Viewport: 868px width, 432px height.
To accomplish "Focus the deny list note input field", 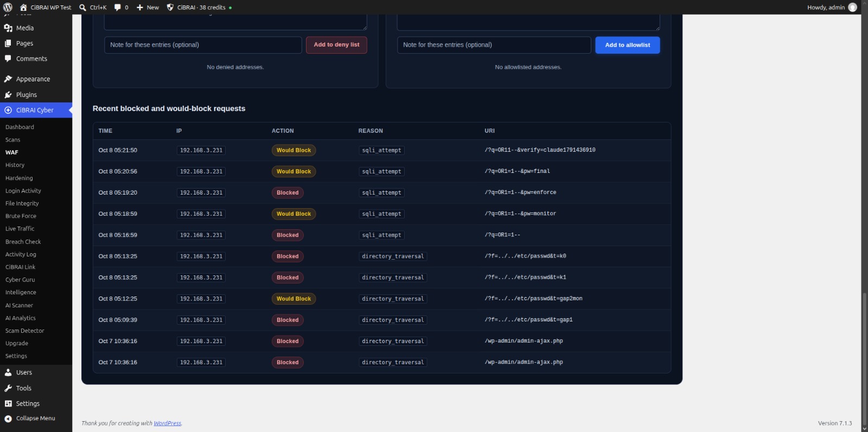I will [203, 45].
